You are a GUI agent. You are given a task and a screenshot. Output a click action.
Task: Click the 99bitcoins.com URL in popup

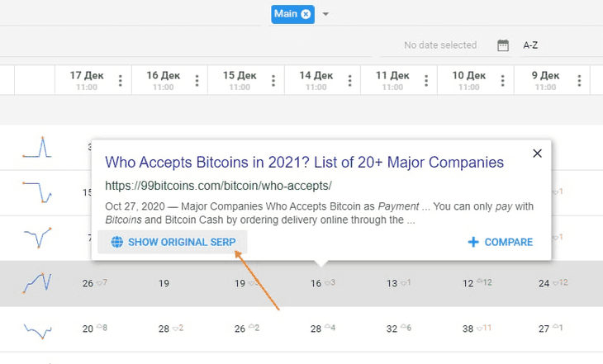pyautogui.click(x=219, y=186)
